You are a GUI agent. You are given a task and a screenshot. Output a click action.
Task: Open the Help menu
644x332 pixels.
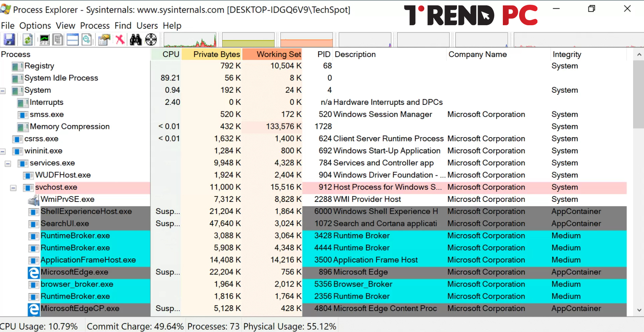(172, 26)
